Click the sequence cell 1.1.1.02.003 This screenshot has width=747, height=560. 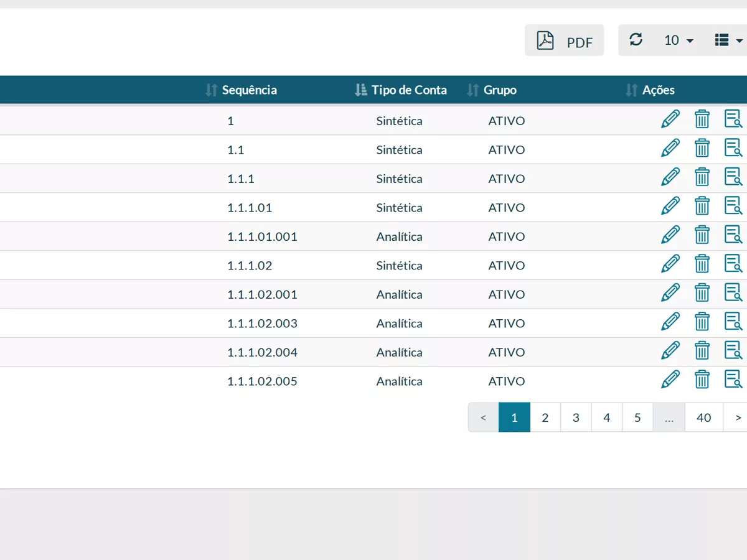pyautogui.click(x=262, y=324)
